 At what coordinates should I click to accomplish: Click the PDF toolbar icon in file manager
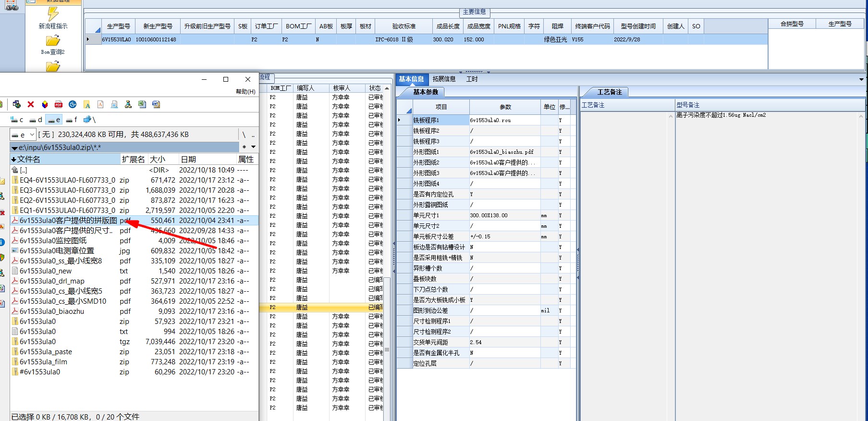(x=59, y=104)
